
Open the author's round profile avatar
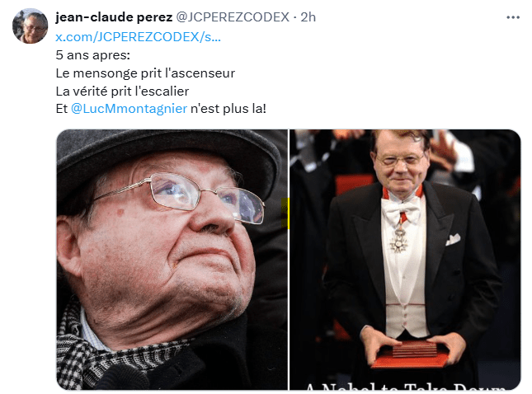[x=30, y=26]
